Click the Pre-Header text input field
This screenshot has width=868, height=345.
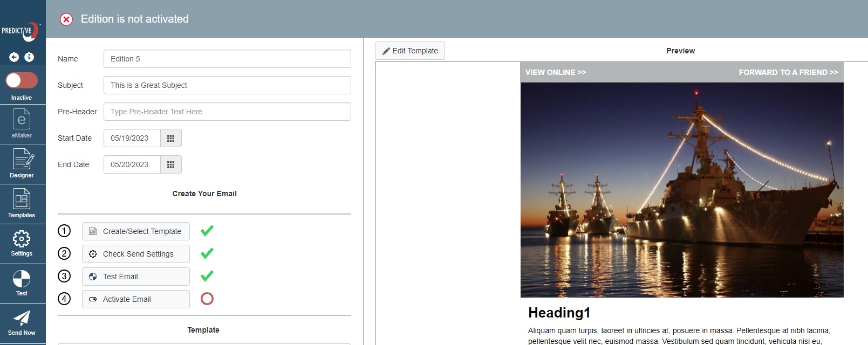227,112
